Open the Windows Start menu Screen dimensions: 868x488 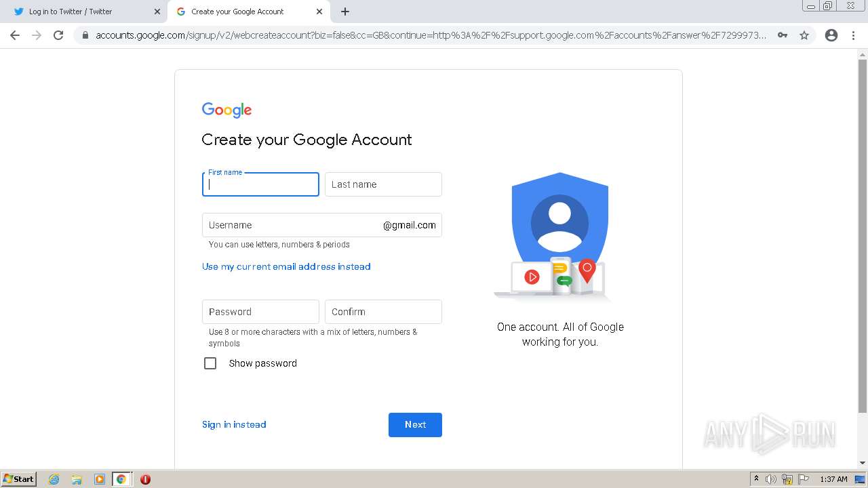pos(18,479)
